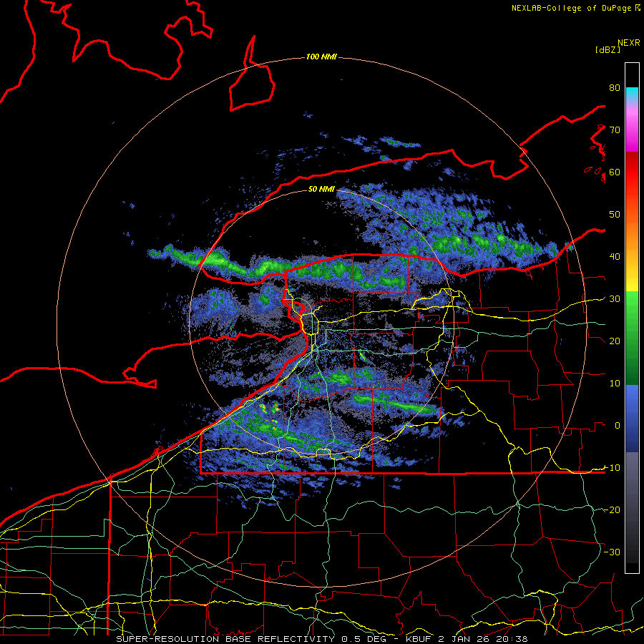The width and height of the screenshot is (644, 644).
Task: Click the -20 value on the dBZ scale
Action: tap(612, 509)
